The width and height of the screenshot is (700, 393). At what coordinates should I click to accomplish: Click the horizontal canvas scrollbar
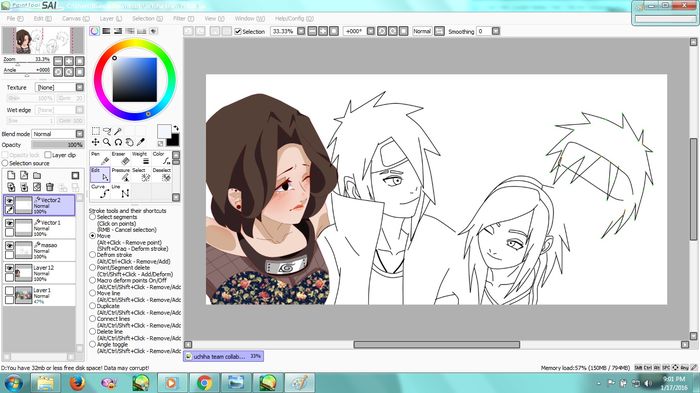tap(437, 344)
